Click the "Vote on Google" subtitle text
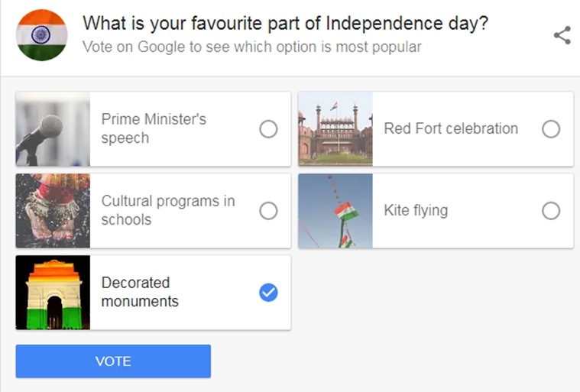580x392 pixels. click(x=251, y=47)
